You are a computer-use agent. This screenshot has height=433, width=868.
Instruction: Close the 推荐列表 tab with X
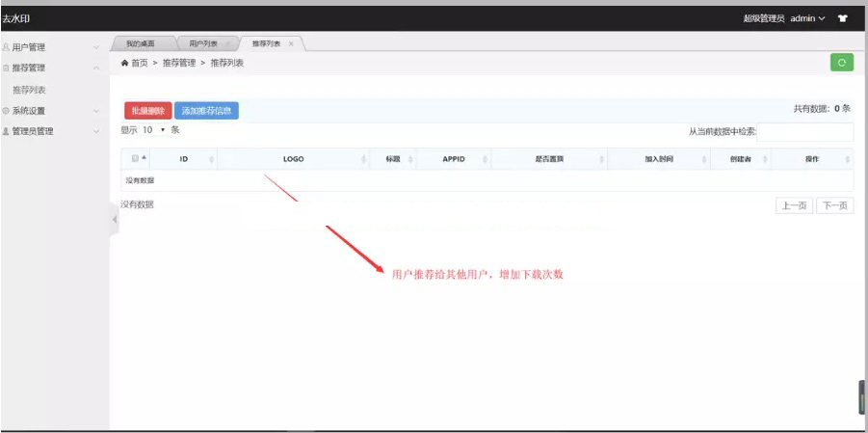291,43
